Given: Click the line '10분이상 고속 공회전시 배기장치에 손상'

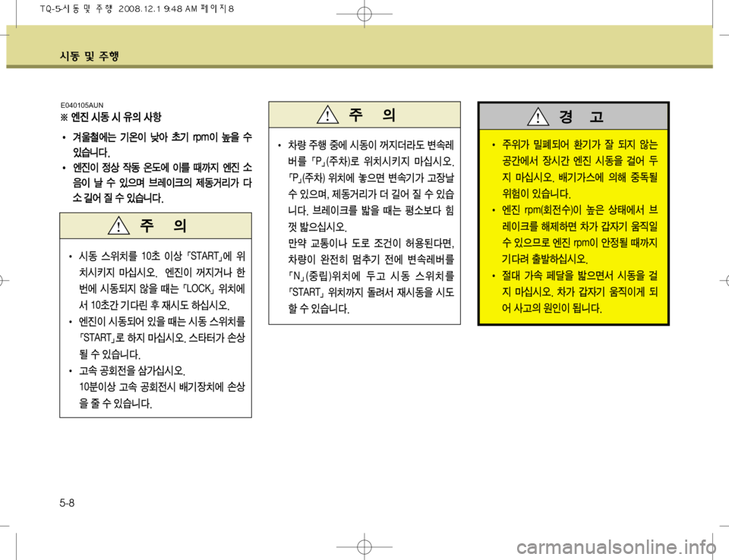Looking at the screenshot, I should (x=163, y=387).
